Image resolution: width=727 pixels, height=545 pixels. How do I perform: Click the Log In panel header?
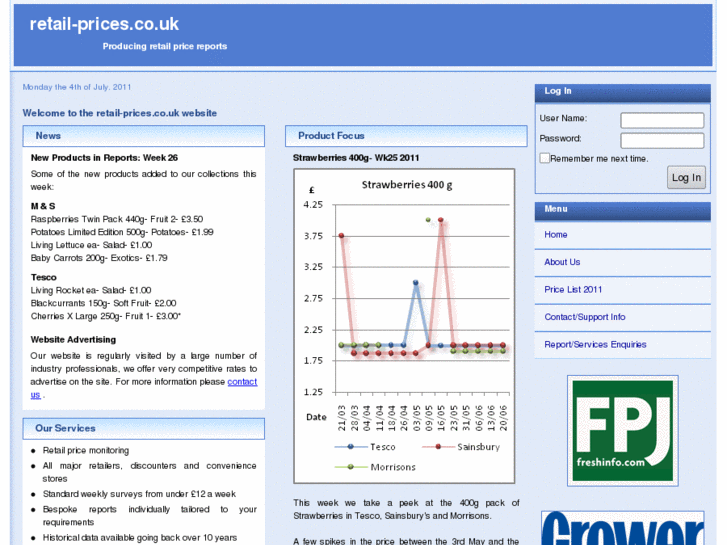coord(622,92)
